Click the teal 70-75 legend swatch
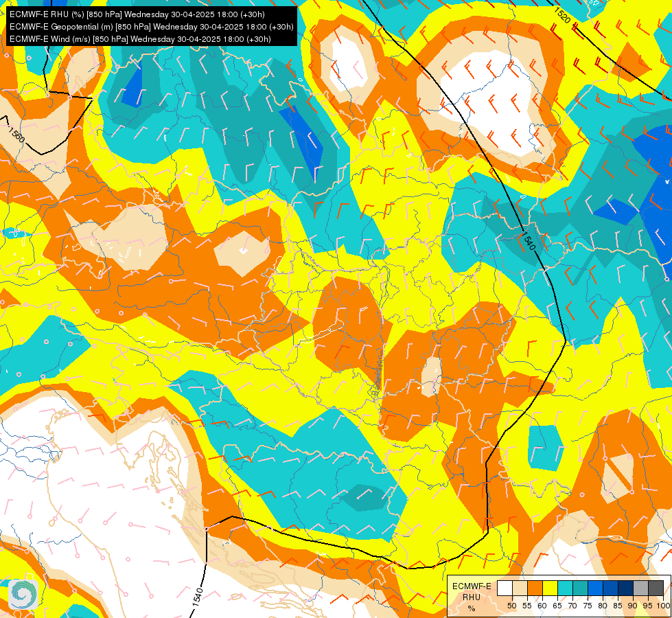Viewport: 672px width, 618px height. (580, 588)
